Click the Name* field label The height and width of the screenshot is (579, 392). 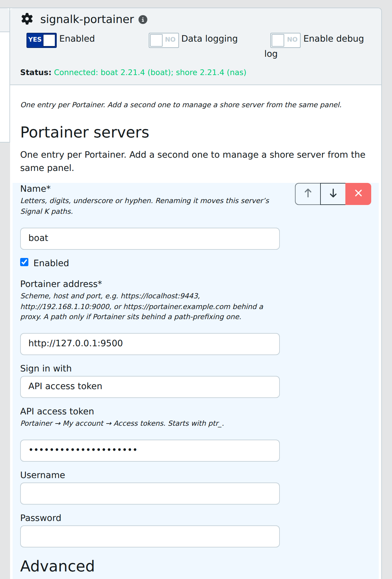36,189
